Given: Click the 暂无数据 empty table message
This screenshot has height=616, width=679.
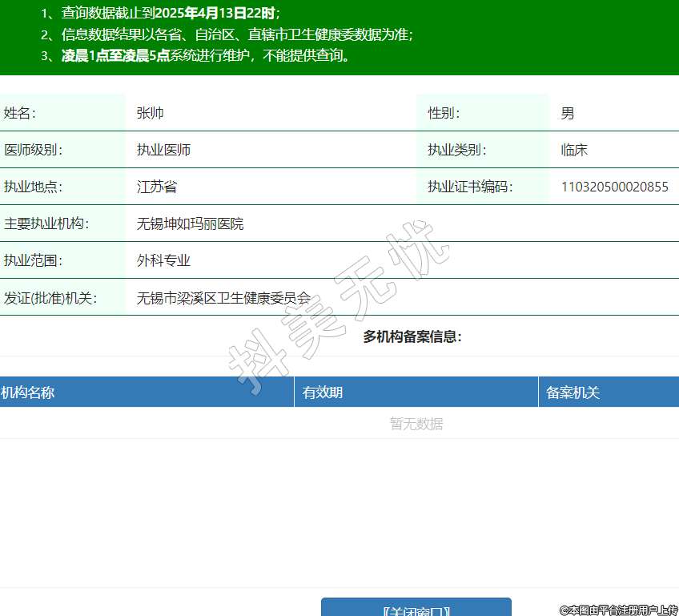Looking at the screenshot, I should coord(416,424).
